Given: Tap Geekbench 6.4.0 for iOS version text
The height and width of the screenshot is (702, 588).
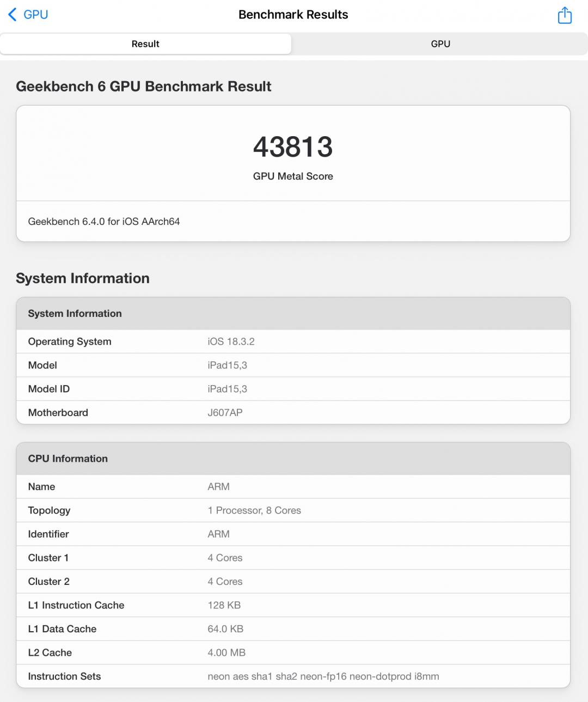Looking at the screenshot, I should (104, 222).
